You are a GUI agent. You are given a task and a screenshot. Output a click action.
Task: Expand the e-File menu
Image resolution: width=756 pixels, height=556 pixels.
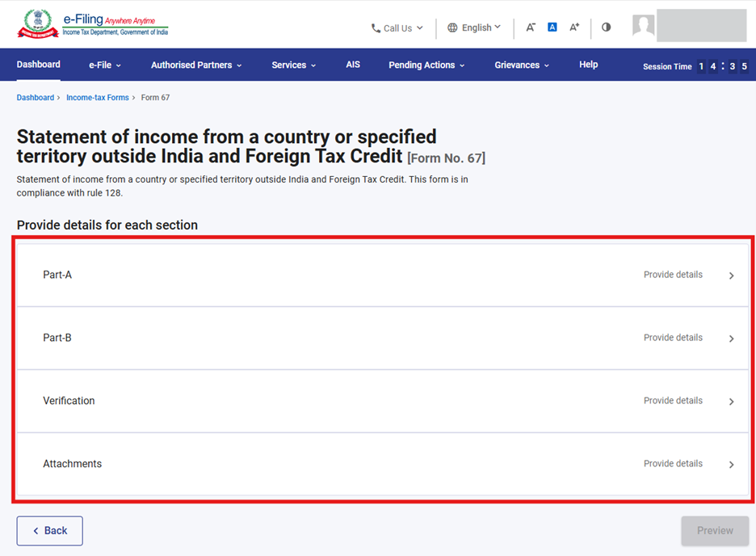105,65
